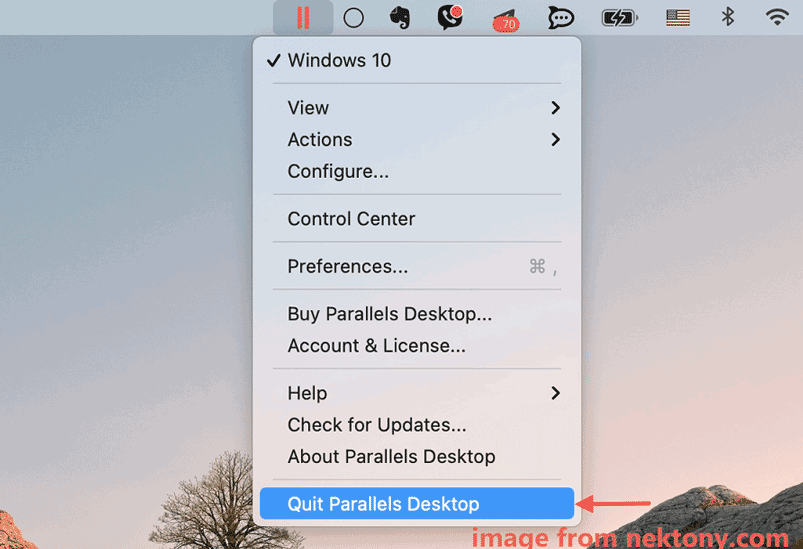803x549 pixels.
Task: Click the Bluetooth menu bar icon
Action: 728,17
